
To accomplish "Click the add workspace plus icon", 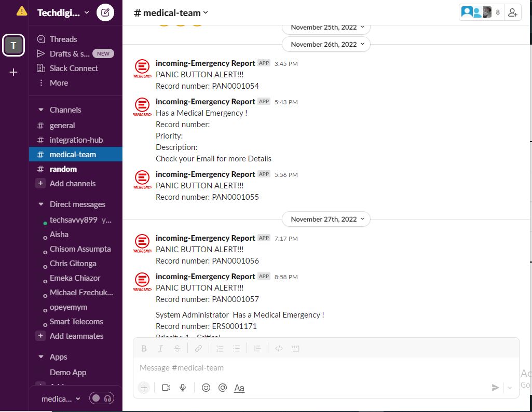I will (x=13, y=72).
